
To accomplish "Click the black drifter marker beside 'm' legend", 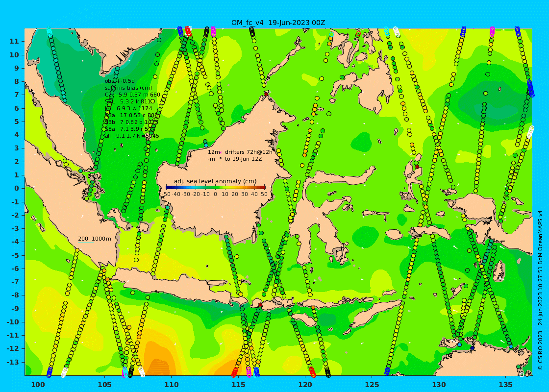I will [221, 159].
